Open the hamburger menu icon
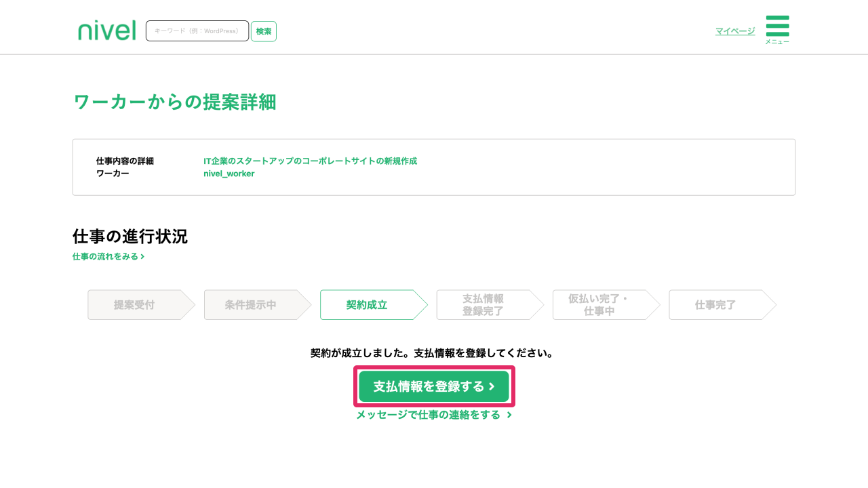 pyautogui.click(x=777, y=30)
